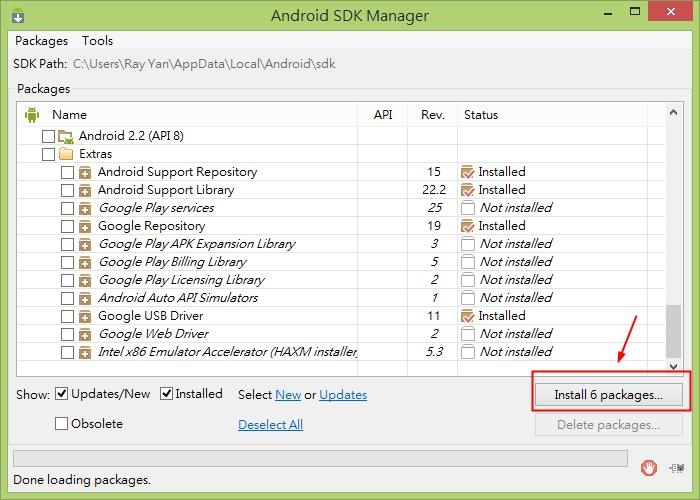The width and height of the screenshot is (700, 500).
Task: Click the SDK path text field
Action: [x=204, y=64]
